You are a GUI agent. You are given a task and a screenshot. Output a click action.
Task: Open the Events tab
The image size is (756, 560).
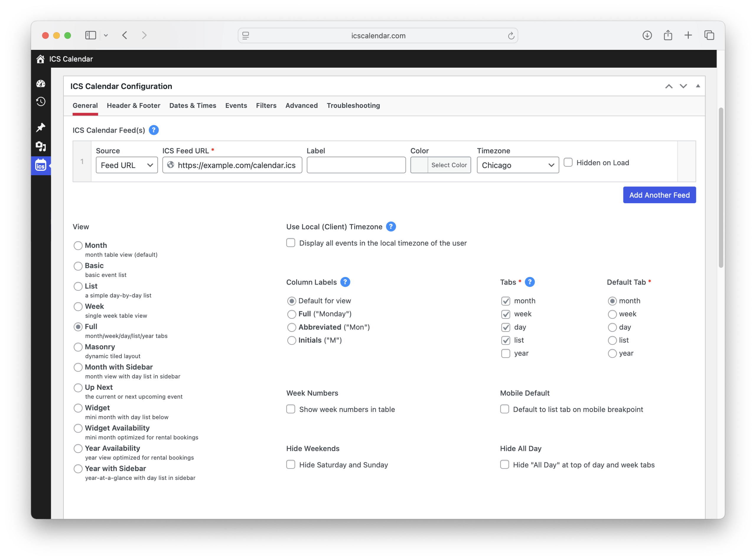click(x=236, y=105)
